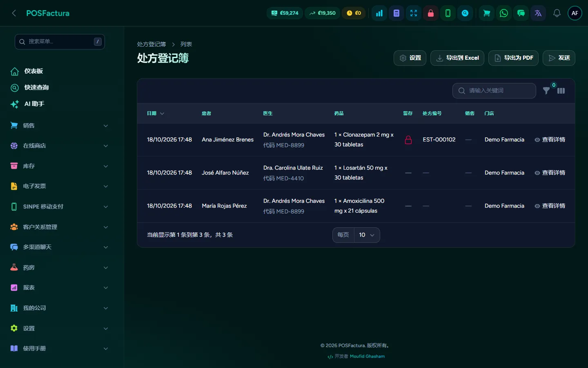Viewport: 588px width, 368px height.
Task: Expand the 药房 sidebar menu
Action: click(59, 267)
